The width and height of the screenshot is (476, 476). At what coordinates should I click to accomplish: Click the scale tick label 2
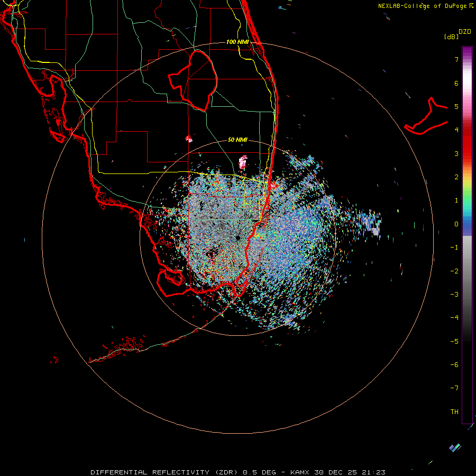click(456, 177)
